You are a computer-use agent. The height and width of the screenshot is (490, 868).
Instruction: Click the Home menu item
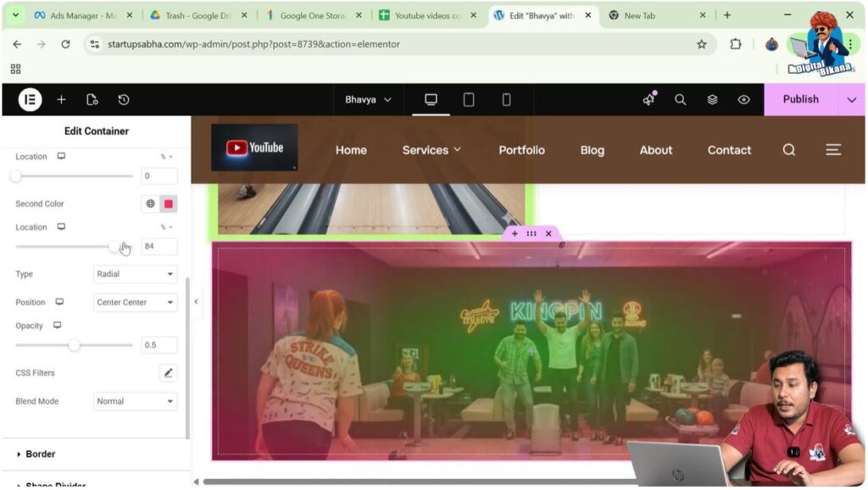point(351,150)
